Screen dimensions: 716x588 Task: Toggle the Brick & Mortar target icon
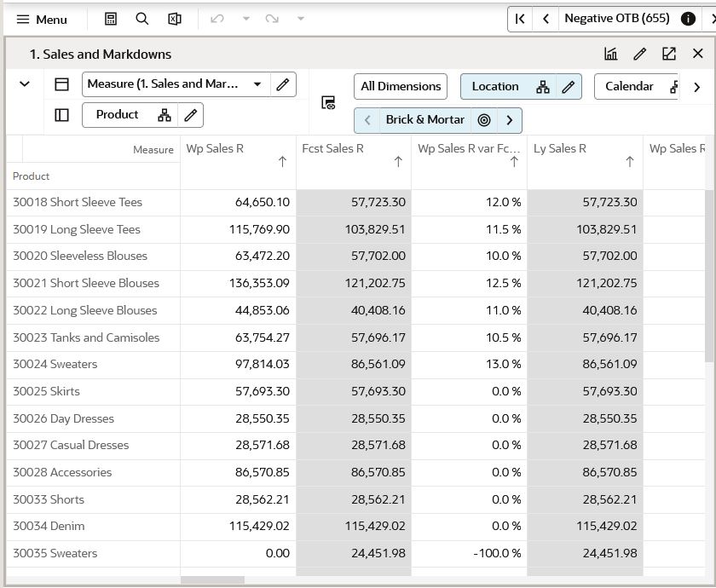click(x=484, y=120)
